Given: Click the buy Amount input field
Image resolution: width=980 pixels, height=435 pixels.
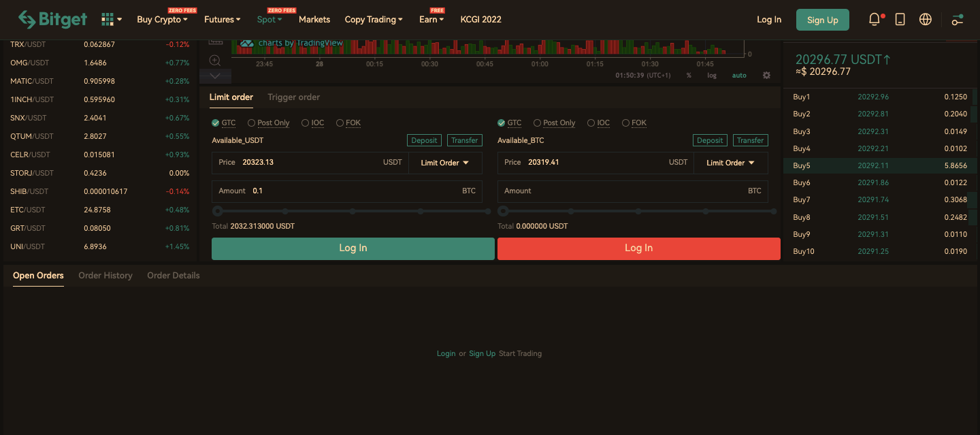Looking at the screenshot, I should point(347,191).
